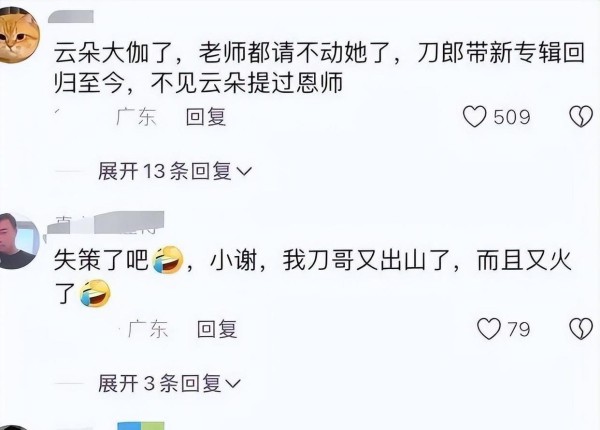Reply to the 云朵大伽了 comment via 回复

[x=206, y=117]
